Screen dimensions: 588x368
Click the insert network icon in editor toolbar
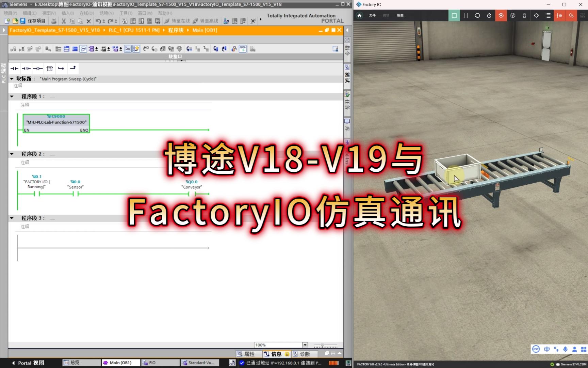pos(13,49)
